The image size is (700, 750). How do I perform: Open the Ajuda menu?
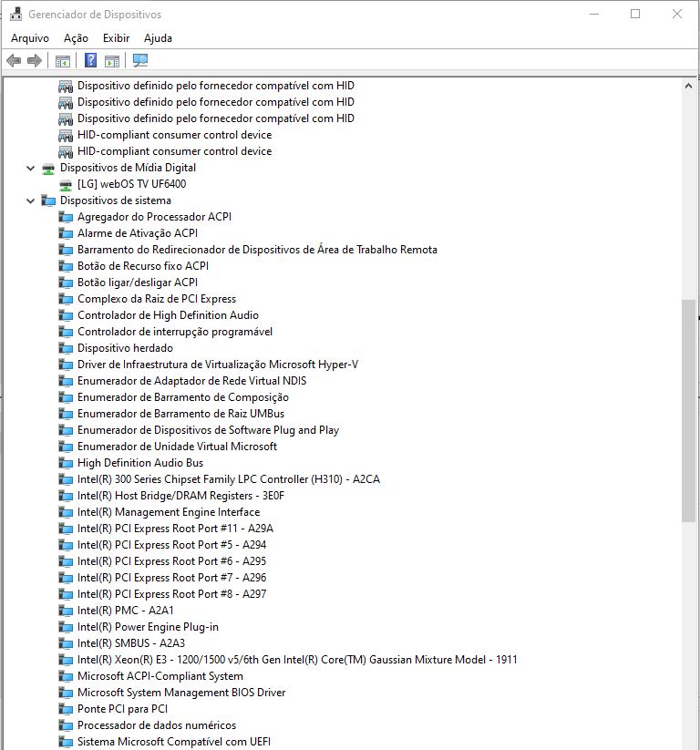click(x=158, y=38)
